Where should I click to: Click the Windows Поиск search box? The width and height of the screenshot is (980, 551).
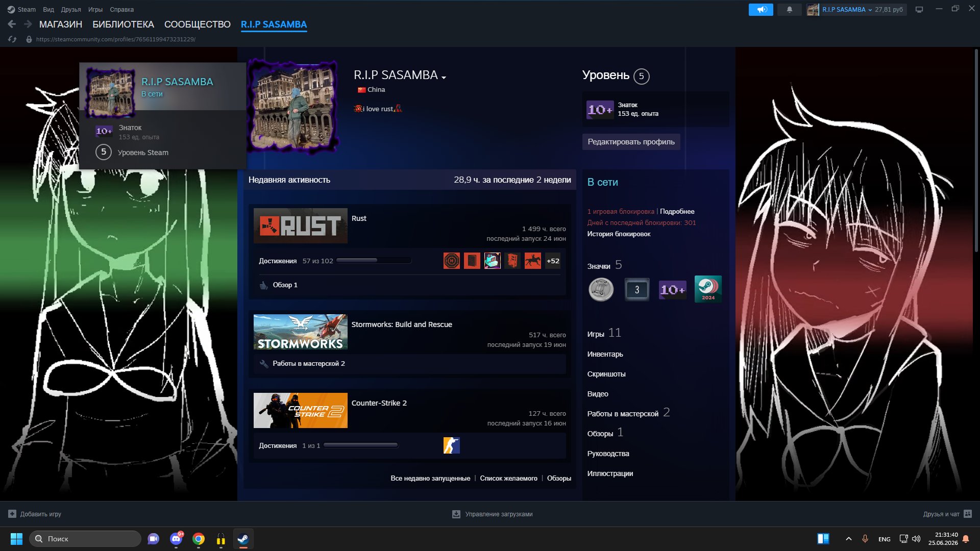pyautogui.click(x=85, y=539)
